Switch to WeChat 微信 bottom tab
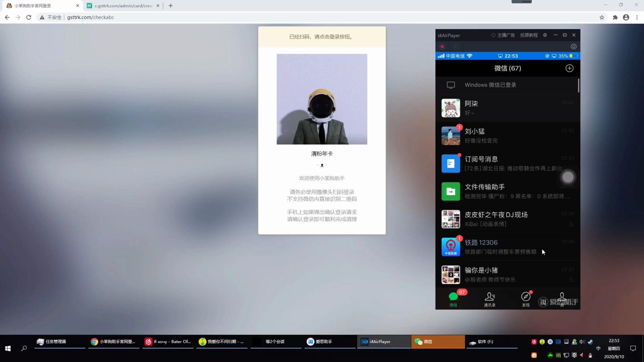This screenshot has height=362, width=644. point(453,299)
